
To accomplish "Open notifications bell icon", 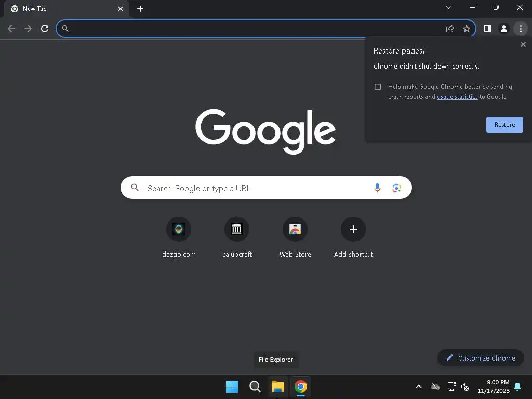I will point(518,387).
